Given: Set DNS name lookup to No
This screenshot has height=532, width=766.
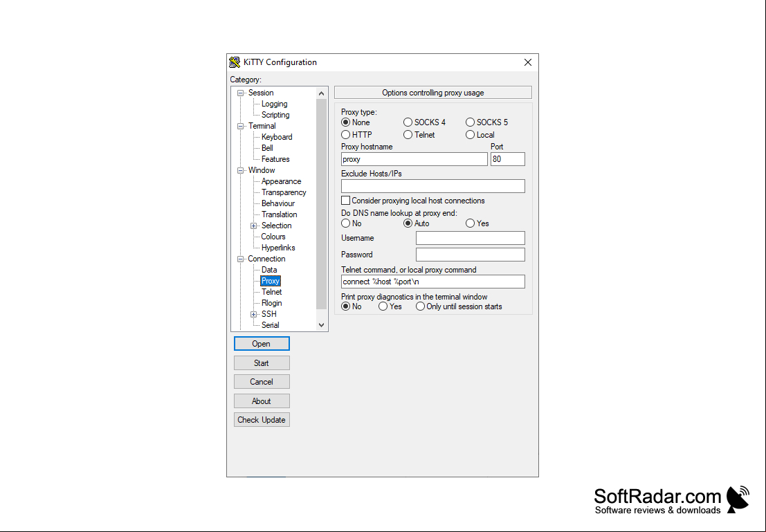Looking at the screenshot, I should click(345, 223).
